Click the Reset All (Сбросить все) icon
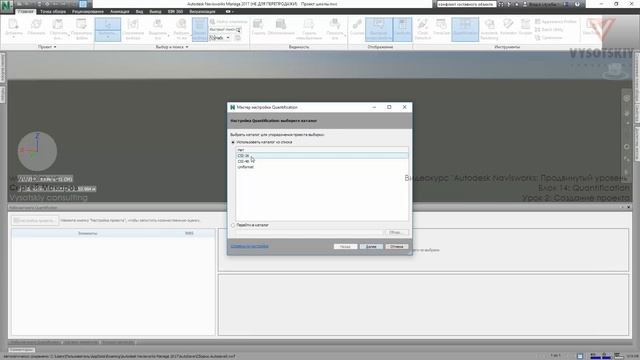 (58, 25)
